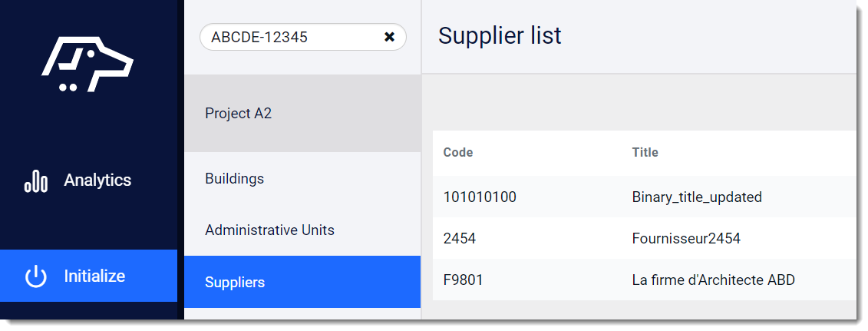Screen dimensions: 868x331
Task: Click the Supplier list heading
Action: [x=500, y=36]
